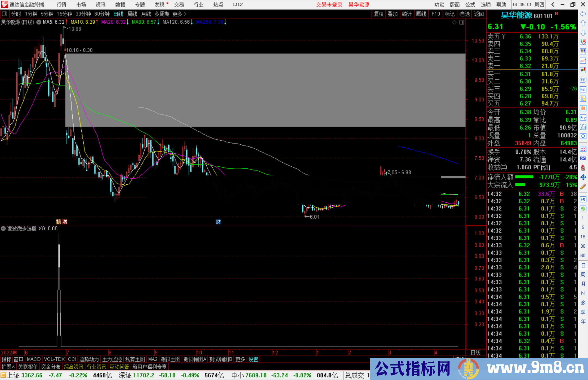Open dropdown beside 麦波微步选股 indicator
The image size is (588, 380).
(x=3, y=229)
